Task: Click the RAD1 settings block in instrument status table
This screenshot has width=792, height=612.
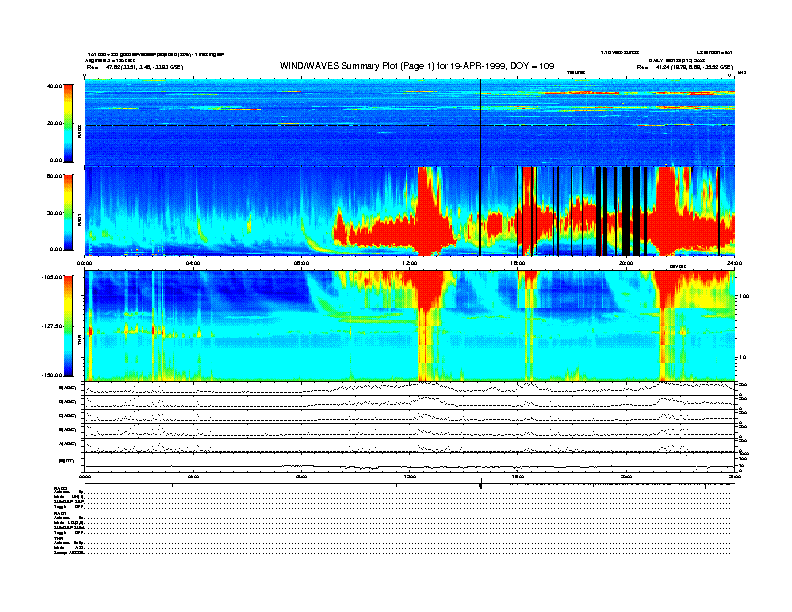Action: pos(69,523)
